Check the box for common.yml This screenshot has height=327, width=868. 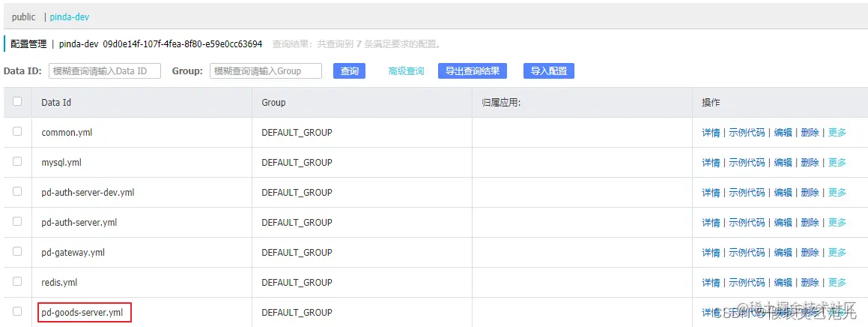pyautogui.click(x=17, y=131)
